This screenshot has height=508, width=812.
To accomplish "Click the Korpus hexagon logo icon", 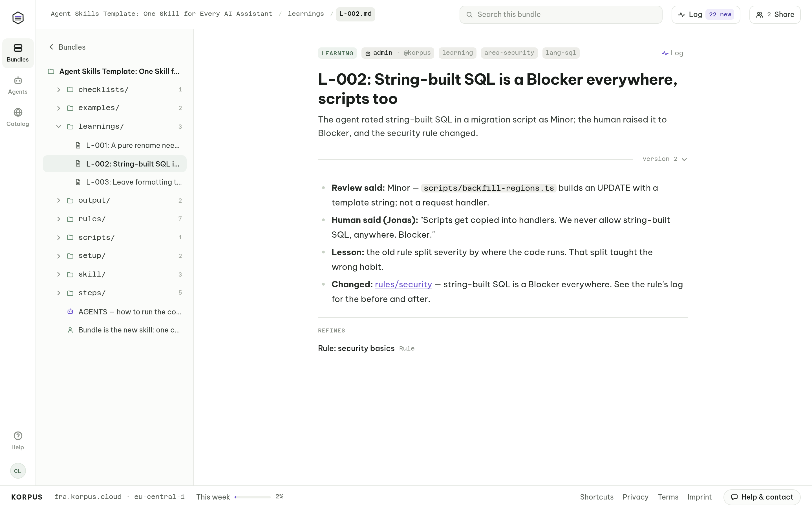I will click(18, 18).
